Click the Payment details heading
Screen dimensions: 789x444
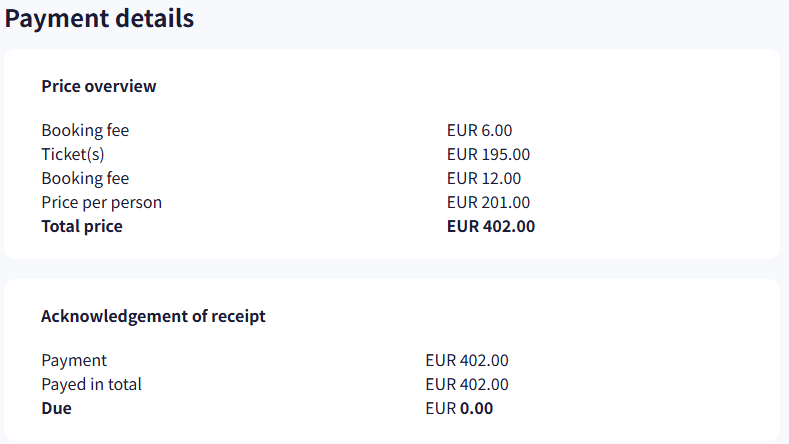100,18
